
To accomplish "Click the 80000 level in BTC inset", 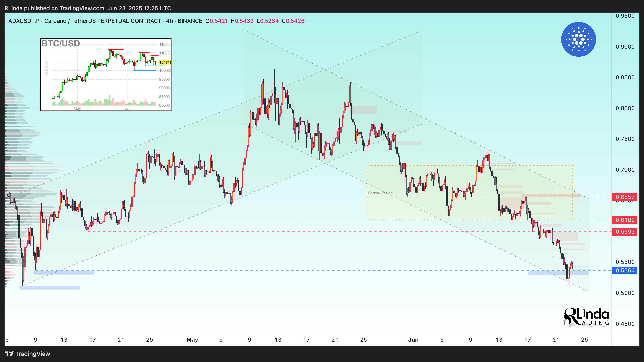I will 165,105.
